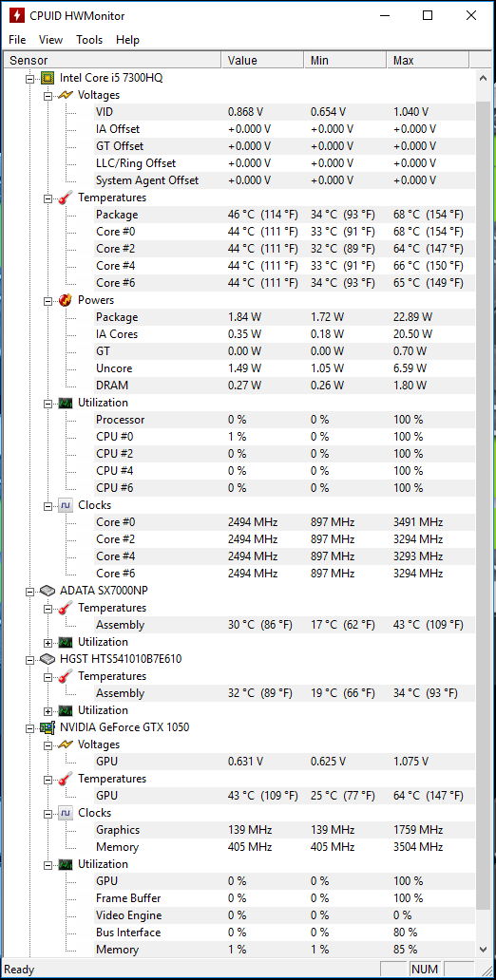
Task: Collapse the CPU Powers section
Action: pyautogui.click(x=48, y=301)
